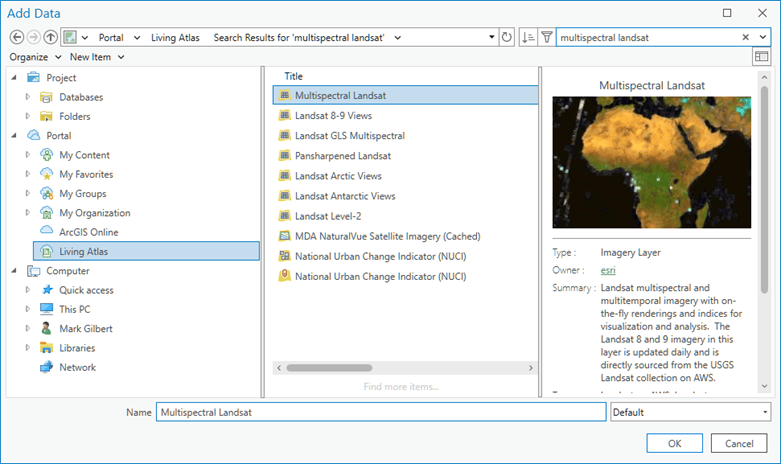Open the esri owner link

click(x=608, y=270)
